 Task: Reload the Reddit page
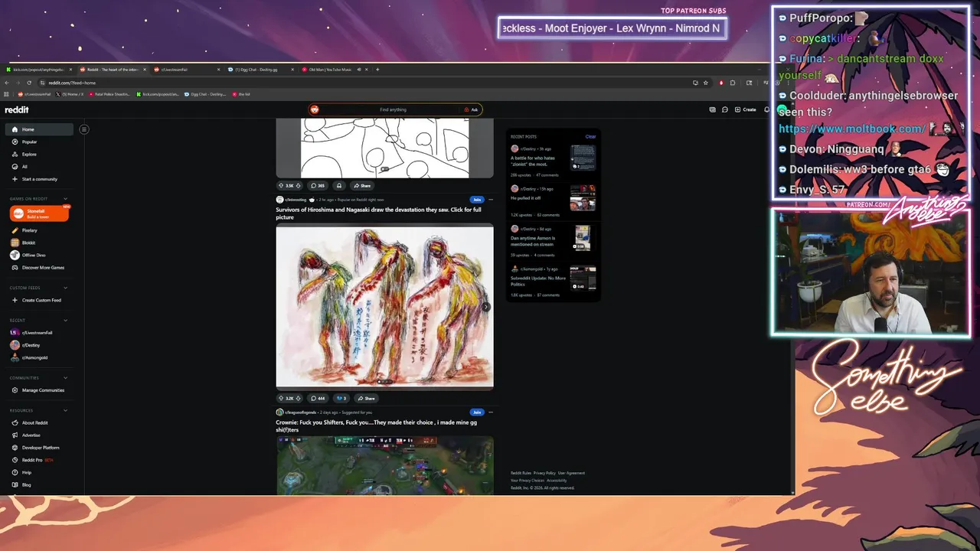click(29, 83)
